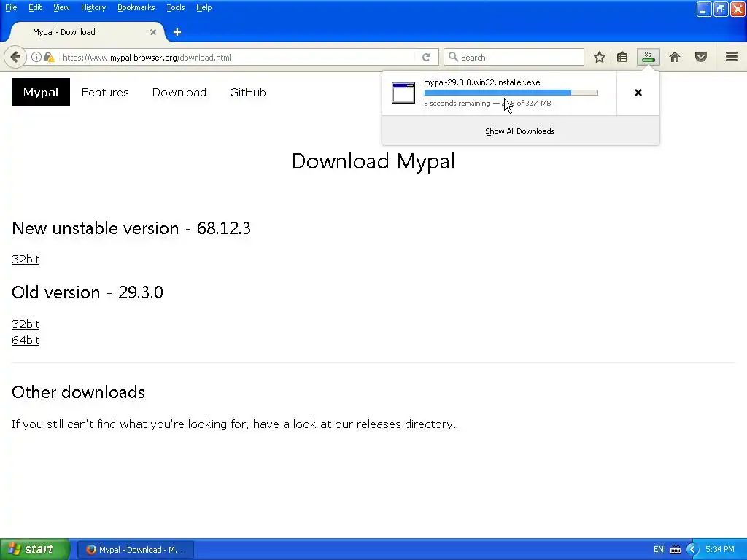The image size is (747, 560).
Task: Open the Tools menu
Action: pyautogui.click(x=176, y=7)
